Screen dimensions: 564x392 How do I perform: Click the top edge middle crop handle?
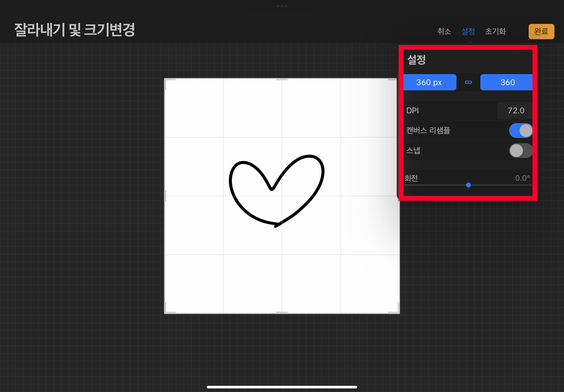coord(282,79)
